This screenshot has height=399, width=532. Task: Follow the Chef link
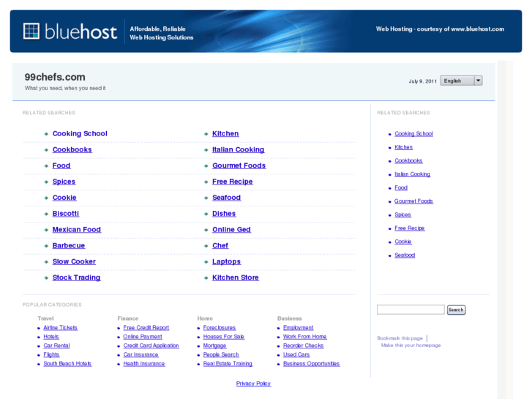click(x=220, y=245)
